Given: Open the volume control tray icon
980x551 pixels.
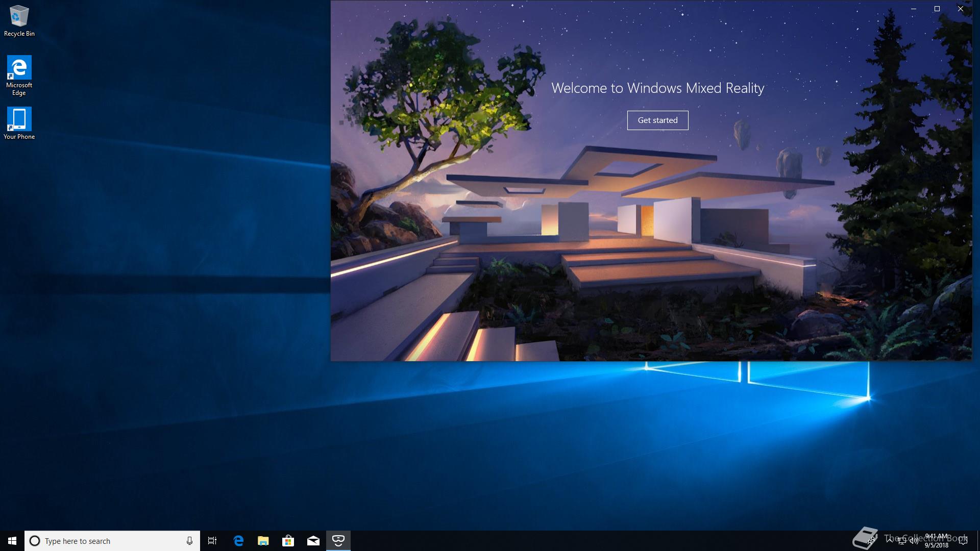Looking at the screenshot, I should 914,541.
